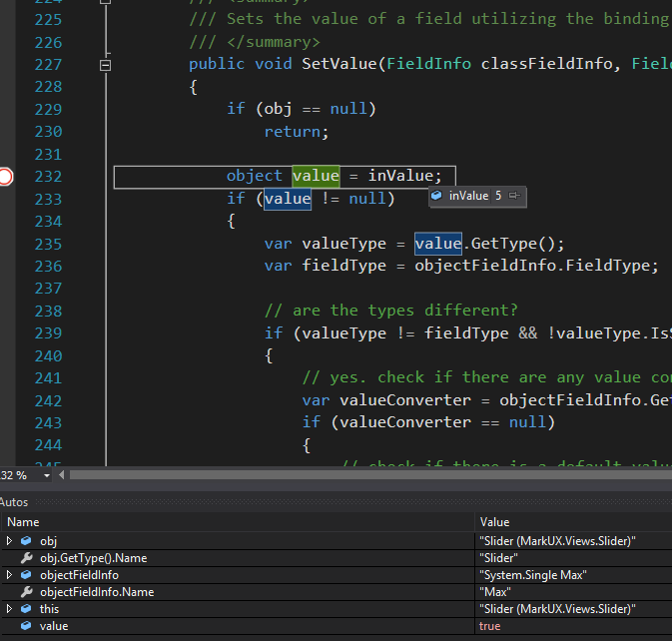Screen dimensions: 672x641
Task: Pin the inValue data tip
Action: tap(514, 196)
